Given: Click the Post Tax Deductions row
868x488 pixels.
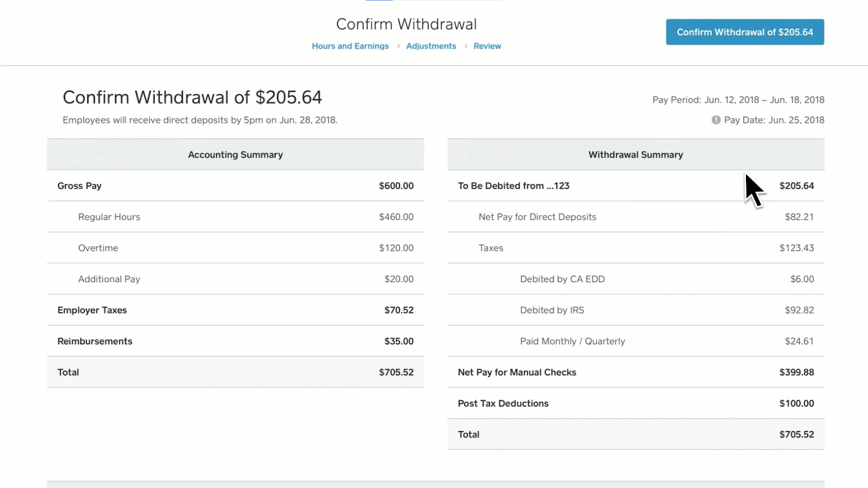Looking at the screenshot, I should (635, 403).
